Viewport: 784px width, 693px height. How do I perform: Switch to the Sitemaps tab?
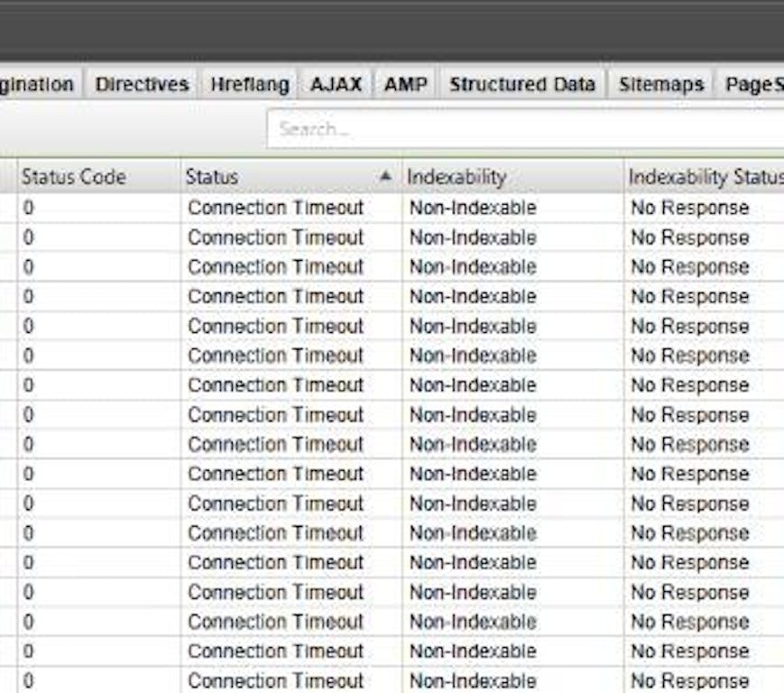pos(660,85)
